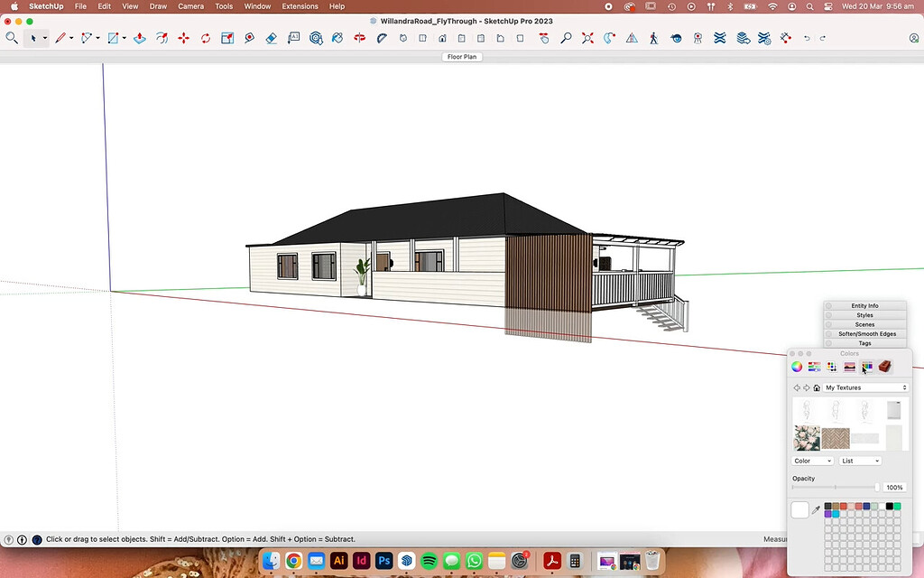Expand the Soften/Smooth Edges panel
The width and height of the screenshot is (924, 578).
point(864,333)
